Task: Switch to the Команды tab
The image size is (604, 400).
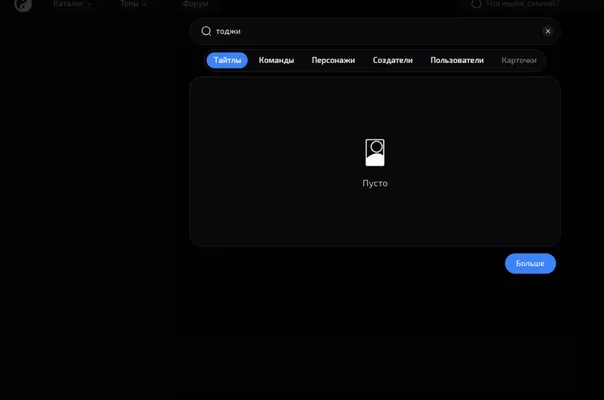Action: tap(276, 60)
